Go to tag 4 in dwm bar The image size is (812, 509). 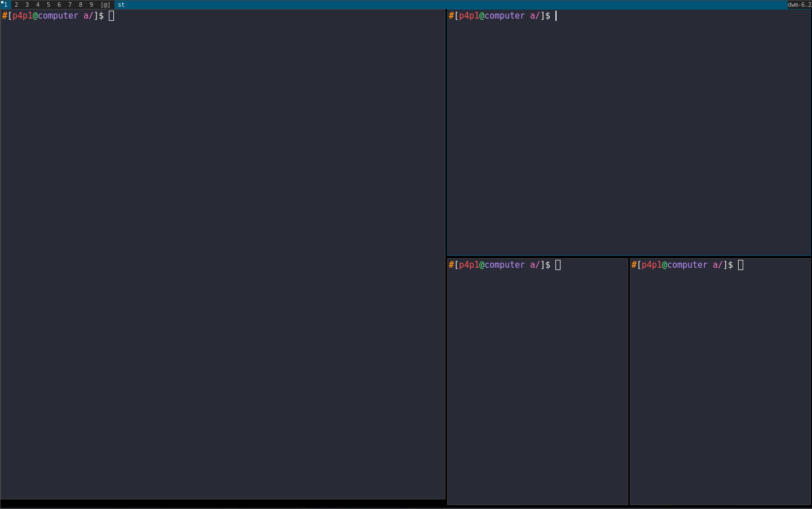point(38,5)
